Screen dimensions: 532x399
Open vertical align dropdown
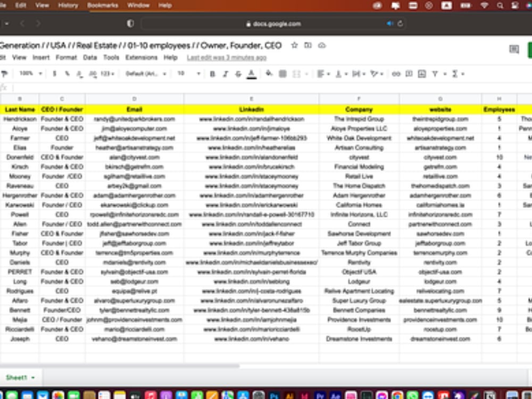click(x=341, y=73)
